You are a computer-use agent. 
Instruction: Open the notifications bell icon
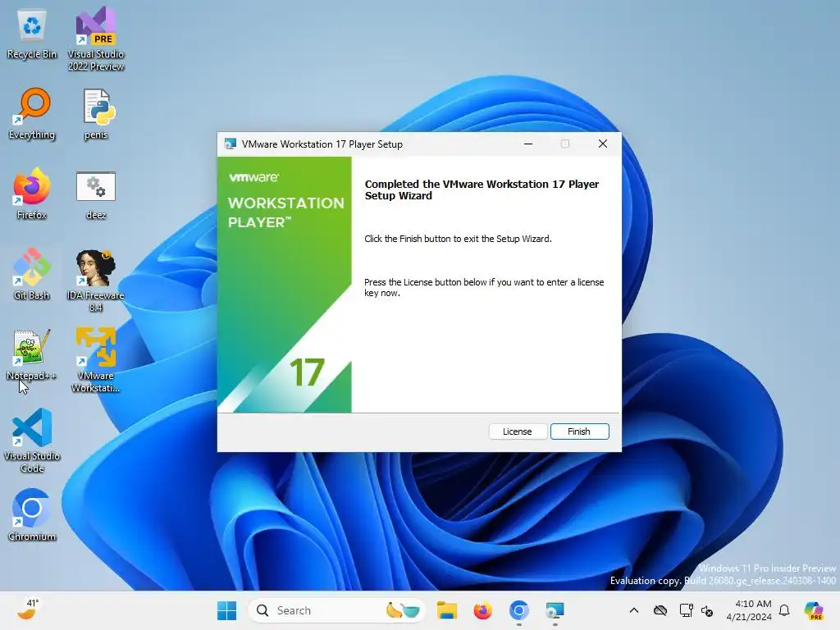tap(784, 610)
